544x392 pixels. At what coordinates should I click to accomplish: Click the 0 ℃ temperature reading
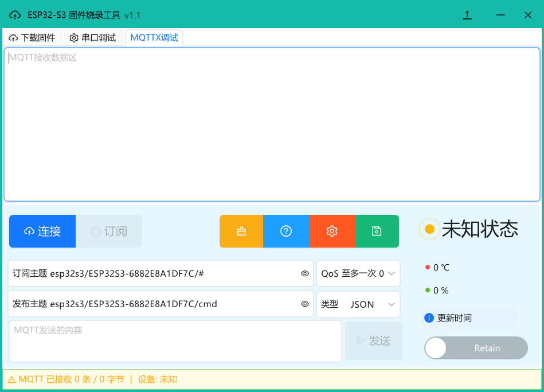pos(441,268)
